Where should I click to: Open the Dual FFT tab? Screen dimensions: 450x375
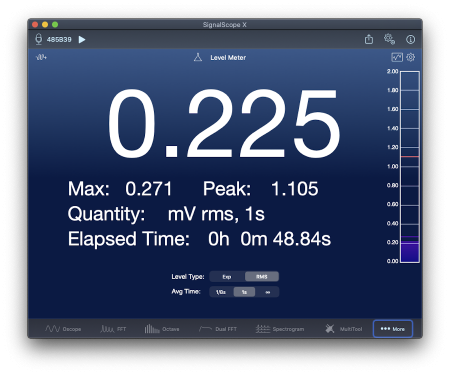pyautogui.click(x=218, y=329)
